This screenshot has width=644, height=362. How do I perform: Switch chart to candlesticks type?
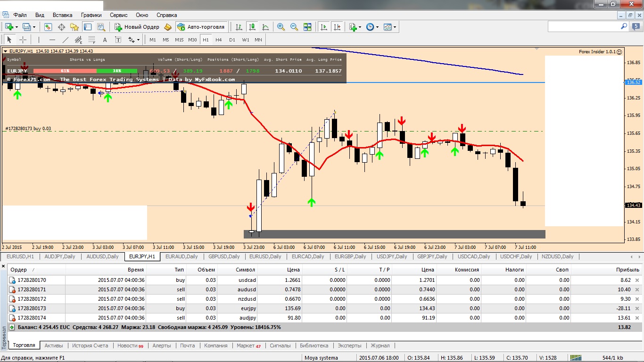pyautogui.click(x=252, y=27)
